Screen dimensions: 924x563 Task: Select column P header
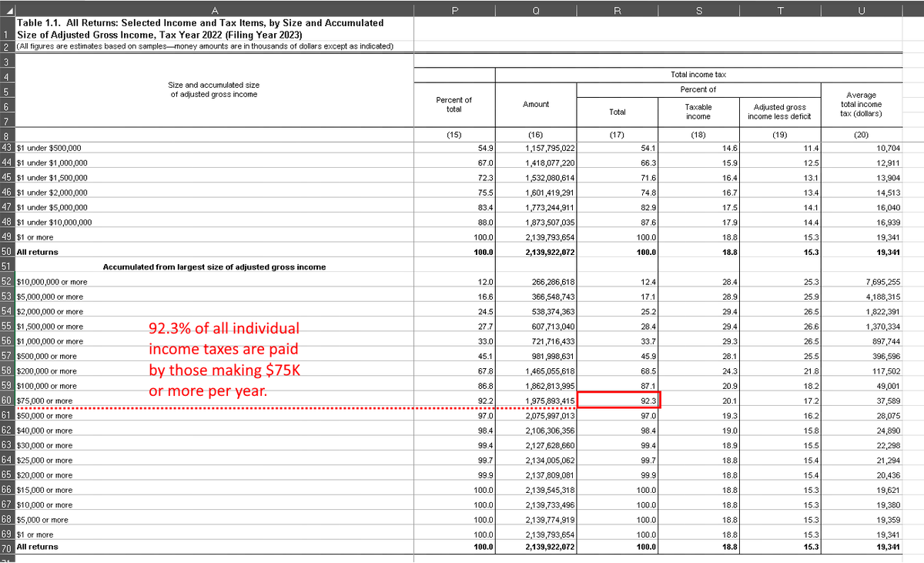[x=454, y=10]
